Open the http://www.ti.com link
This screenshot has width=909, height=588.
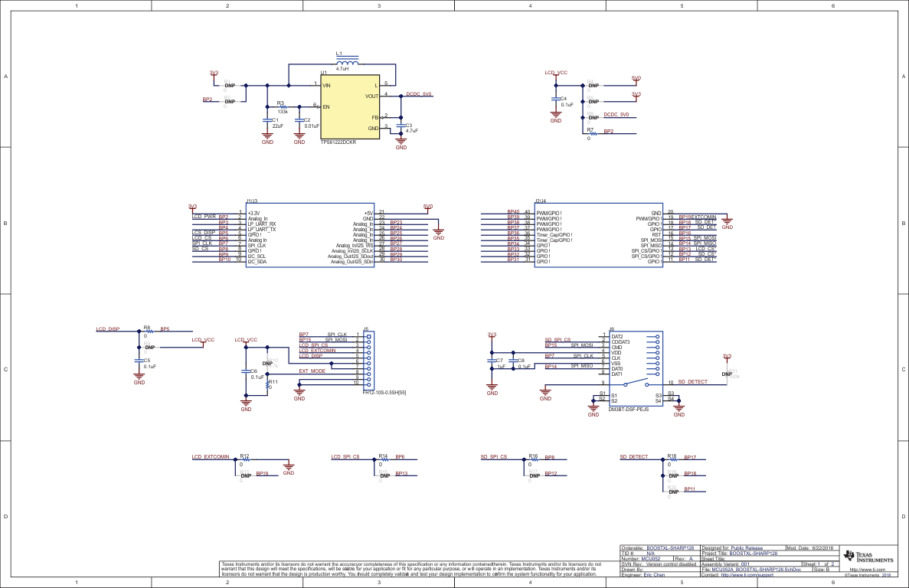click(x=868, y=570)
